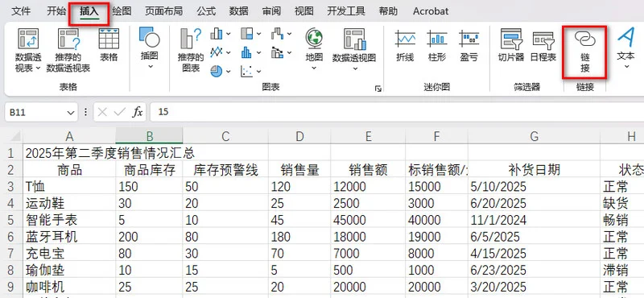Select the cell 瑜伽垫
Screen dimensions: 644x298
tap(69, 270)
